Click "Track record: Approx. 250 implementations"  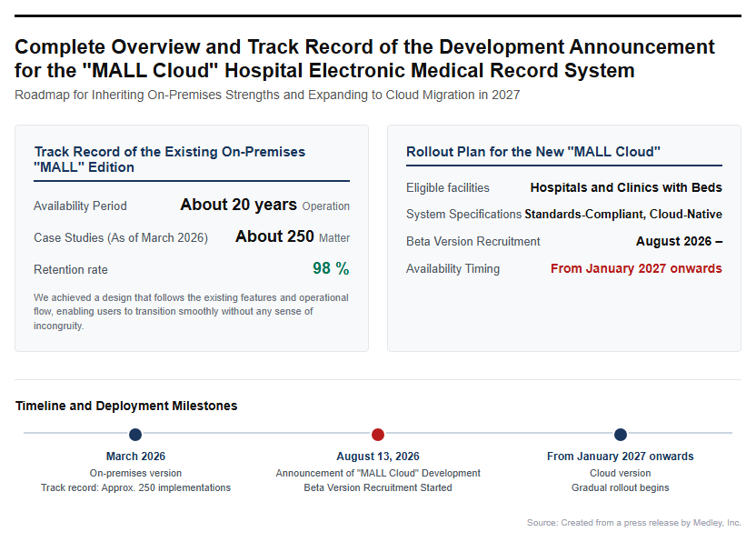click(135, 487)
